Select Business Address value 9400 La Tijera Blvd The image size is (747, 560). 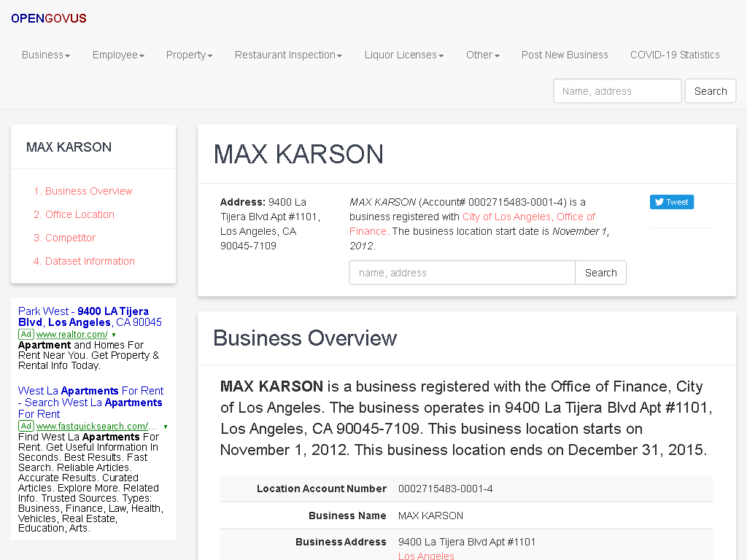click(x=466, y=542)
